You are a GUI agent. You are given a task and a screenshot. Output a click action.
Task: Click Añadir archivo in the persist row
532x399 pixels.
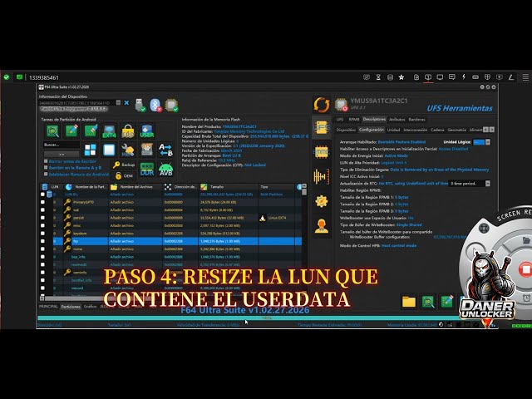coord(122,218)
